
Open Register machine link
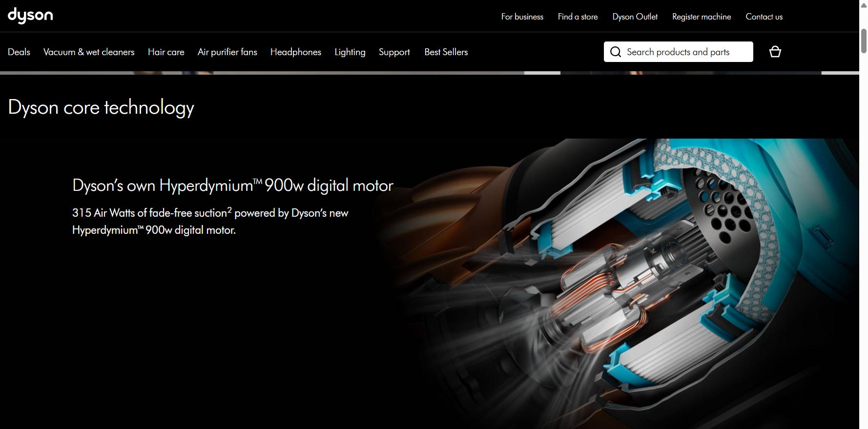coord(701,17)
